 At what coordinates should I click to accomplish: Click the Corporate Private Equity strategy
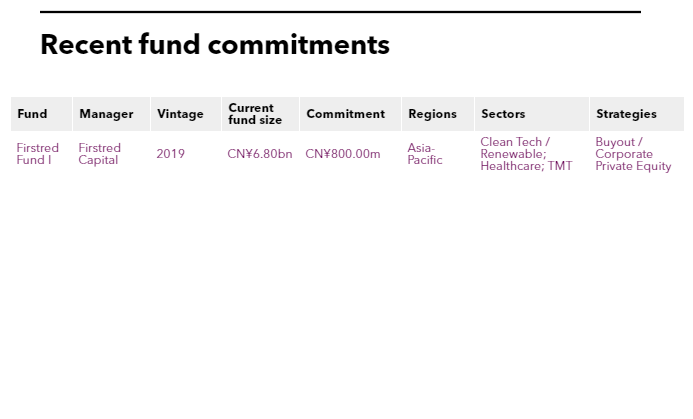point(633,161)
